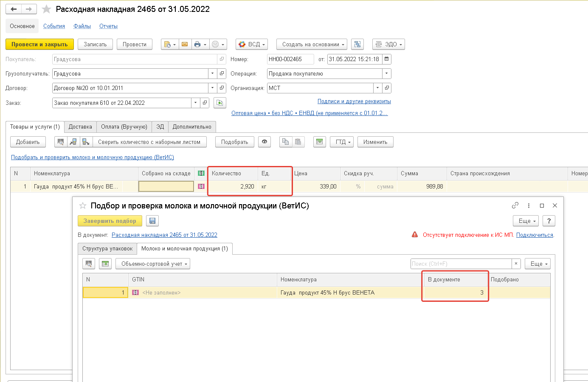588x382 pixels.
Task: Open the Организация МСТ record icon
Action: tap(386, 88)
